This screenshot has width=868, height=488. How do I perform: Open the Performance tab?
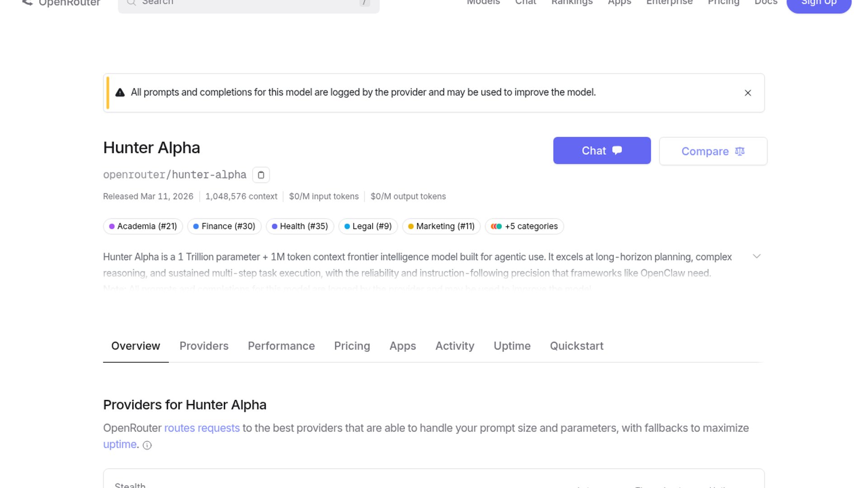click(281, 346)
